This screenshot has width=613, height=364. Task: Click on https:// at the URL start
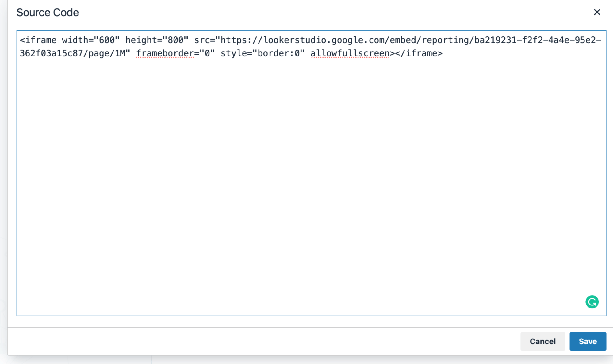(242, 40)
